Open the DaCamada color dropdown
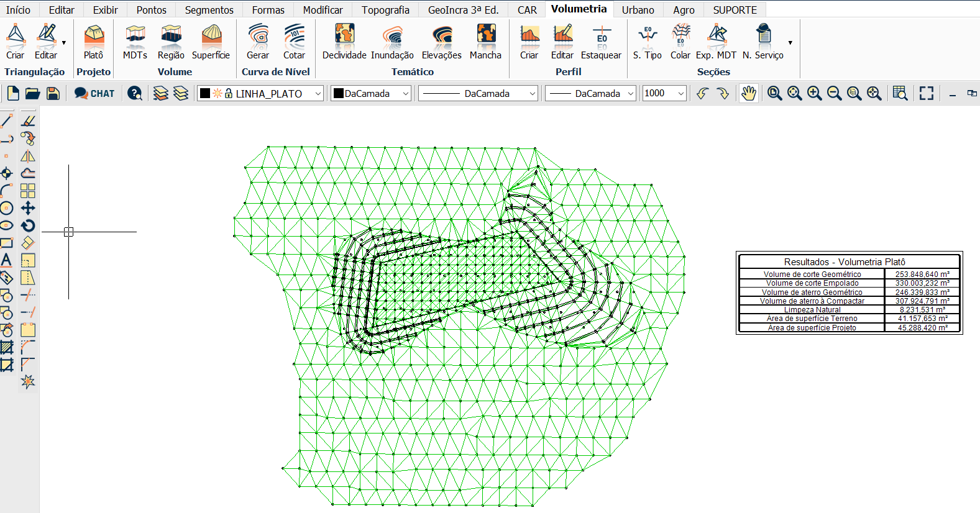The image size is (980, 513). coord(406,93)
